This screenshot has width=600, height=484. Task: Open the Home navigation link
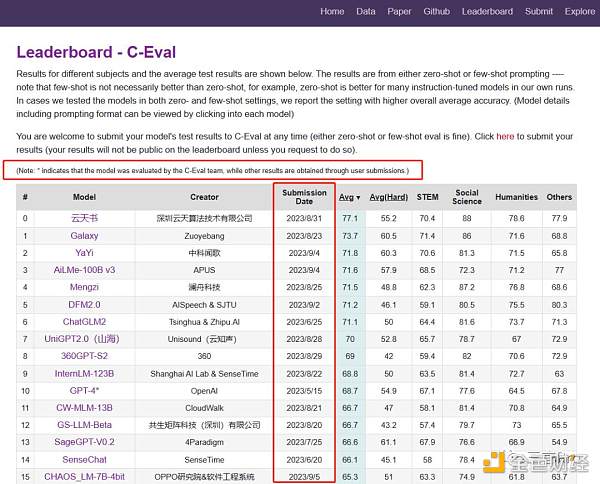coord(332,11)
